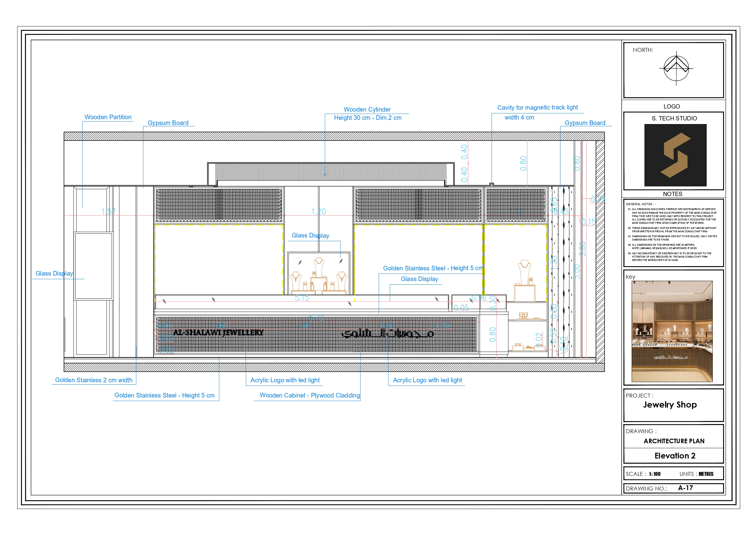
Task: Click Acrylic Logo label under the Arabic sign
Action: click(x=427, y=380)
